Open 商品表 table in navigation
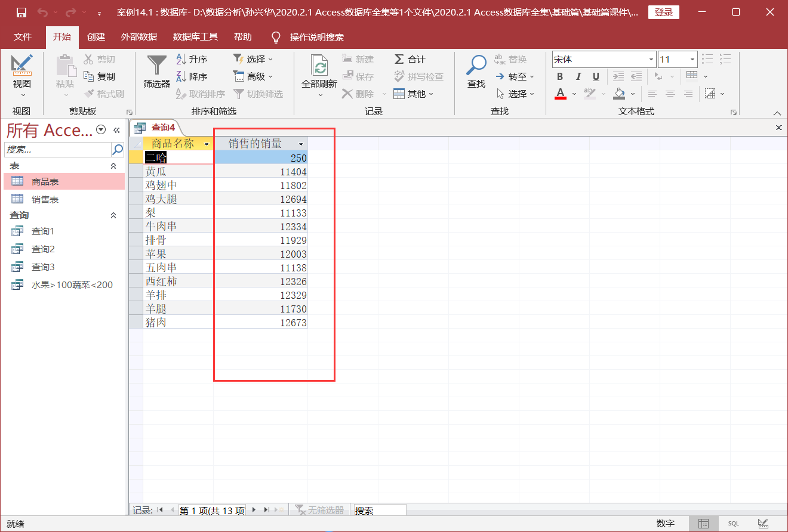Image resolution: width=788 pixels, height=532 pixels. (x=64, y=182)
